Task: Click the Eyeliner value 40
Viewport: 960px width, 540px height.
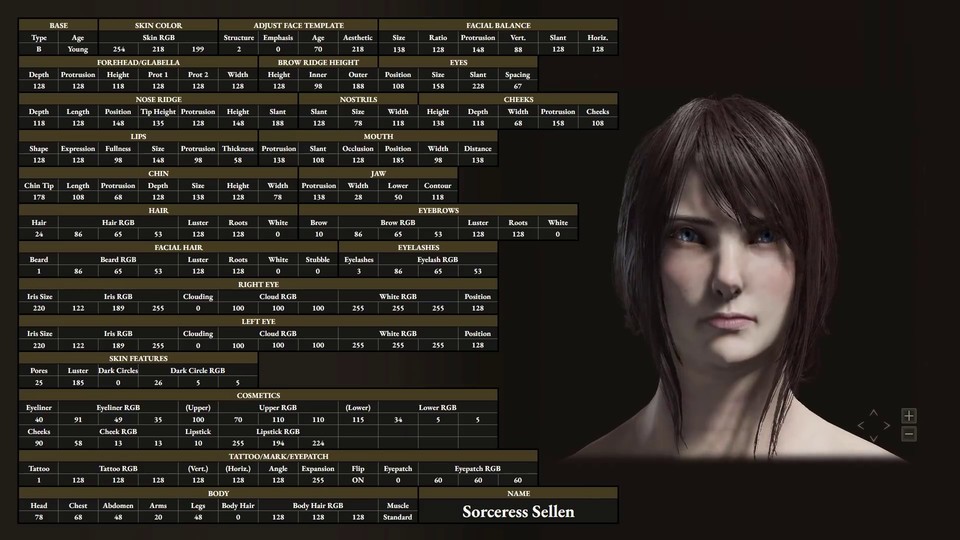Action: [39, 419]
